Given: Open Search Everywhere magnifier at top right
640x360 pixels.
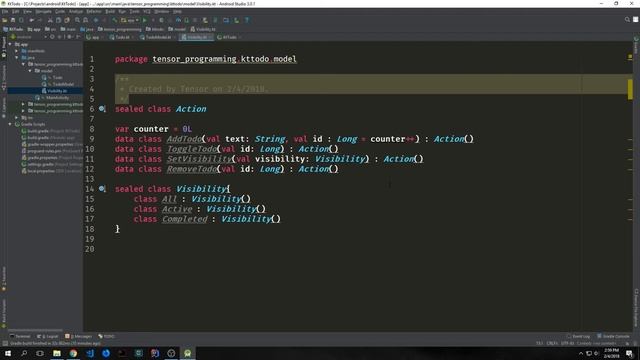Looking at the screenshot, I should pyautogui.click(x=627, y=20).
